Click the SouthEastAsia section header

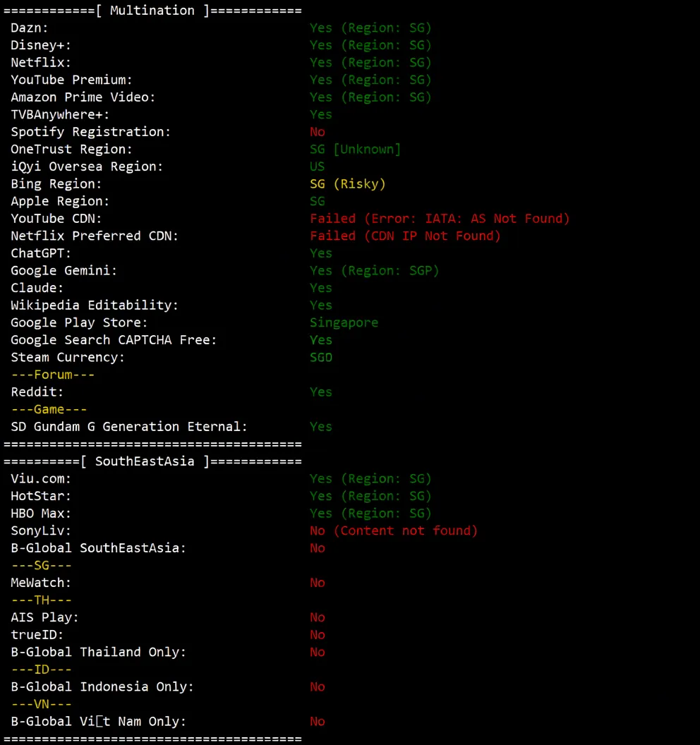152,461
